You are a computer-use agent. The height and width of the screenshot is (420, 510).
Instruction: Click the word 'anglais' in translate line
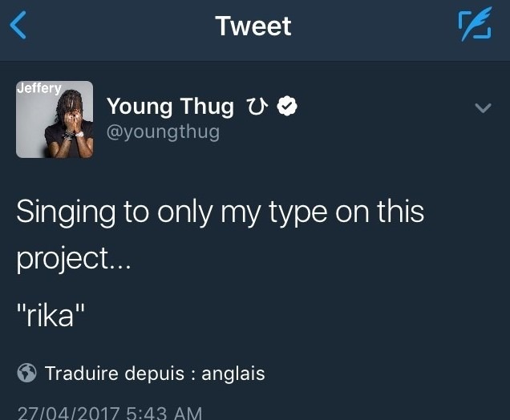[x=233, y=373]
